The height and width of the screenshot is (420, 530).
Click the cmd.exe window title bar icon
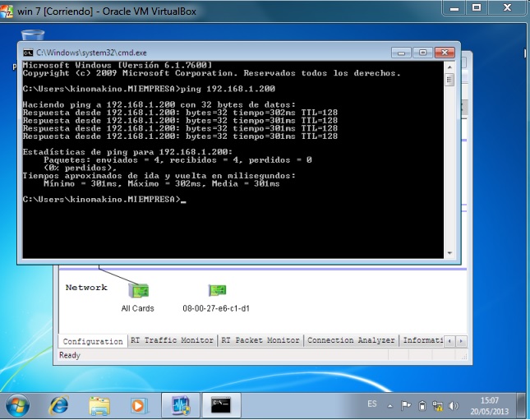28,53
